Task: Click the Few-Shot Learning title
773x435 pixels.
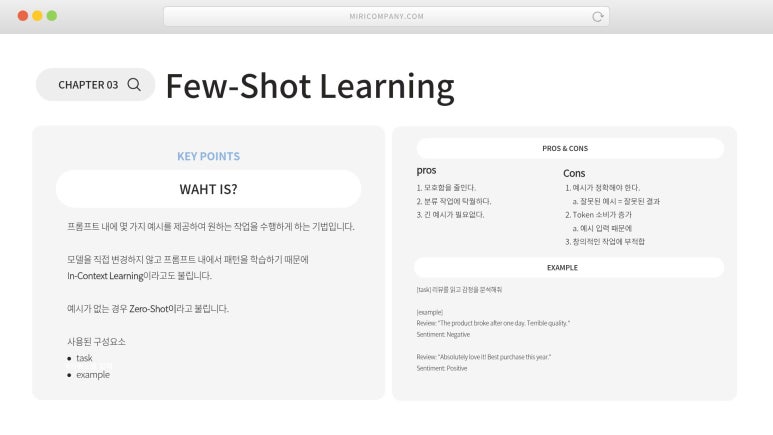Action: 310,86
